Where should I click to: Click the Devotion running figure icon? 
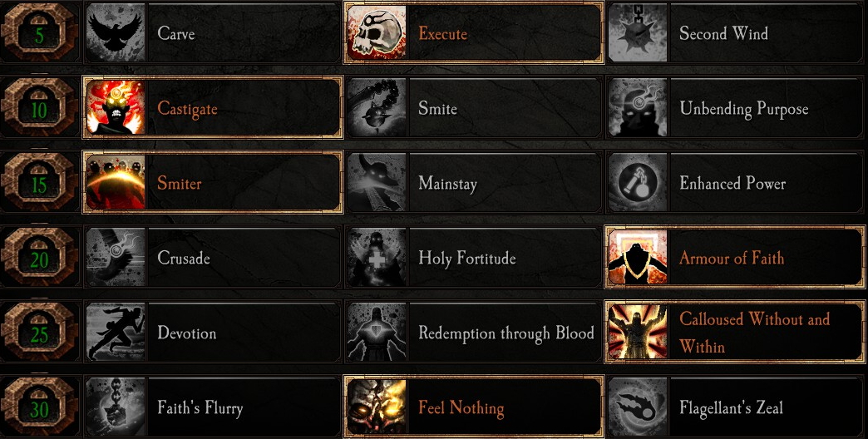click(116, 332)
